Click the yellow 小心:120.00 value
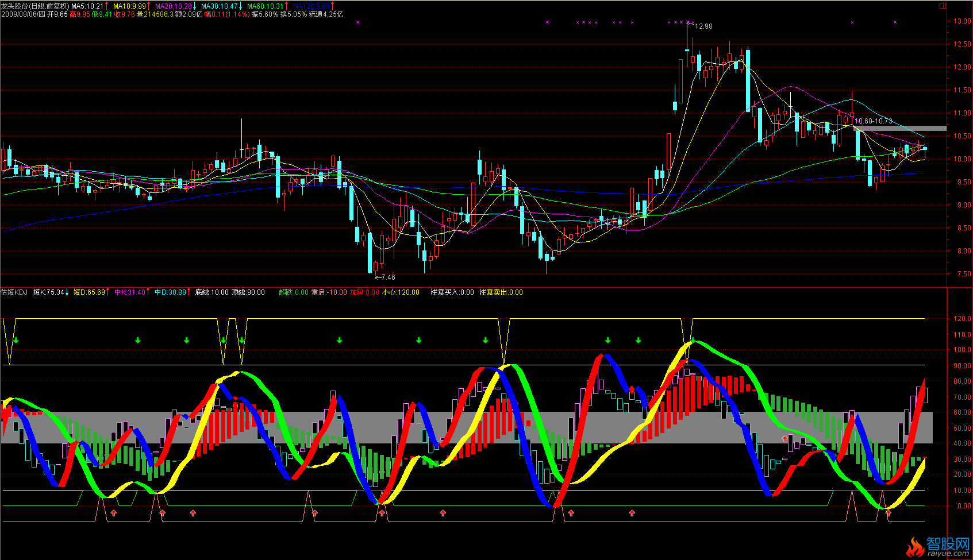This screenshot has width=973, height=560. [401, 292]
